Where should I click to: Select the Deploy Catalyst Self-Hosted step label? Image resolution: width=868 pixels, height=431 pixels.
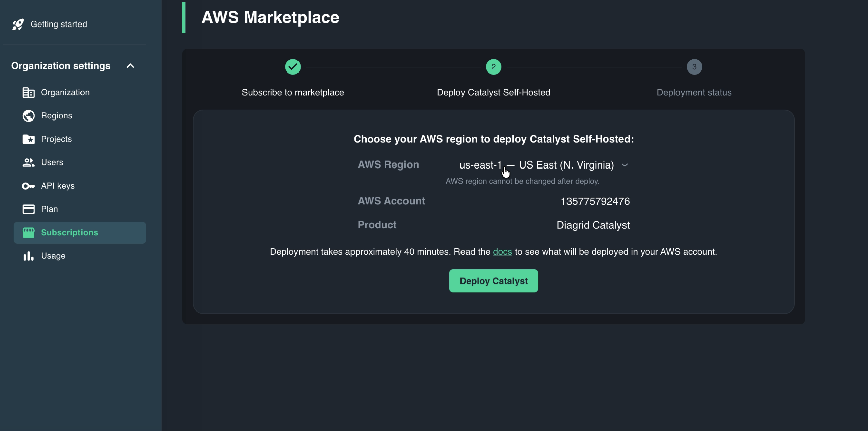[493, 92]
